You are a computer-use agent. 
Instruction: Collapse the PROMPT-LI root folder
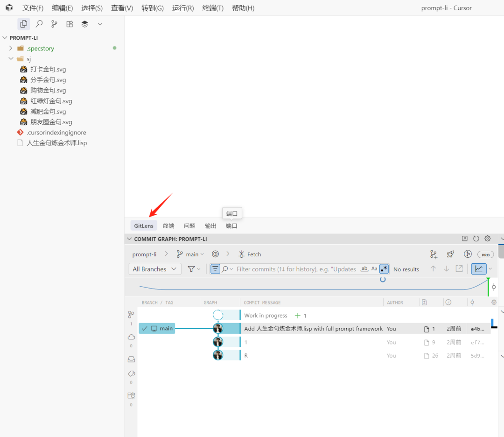coord(5,38)
